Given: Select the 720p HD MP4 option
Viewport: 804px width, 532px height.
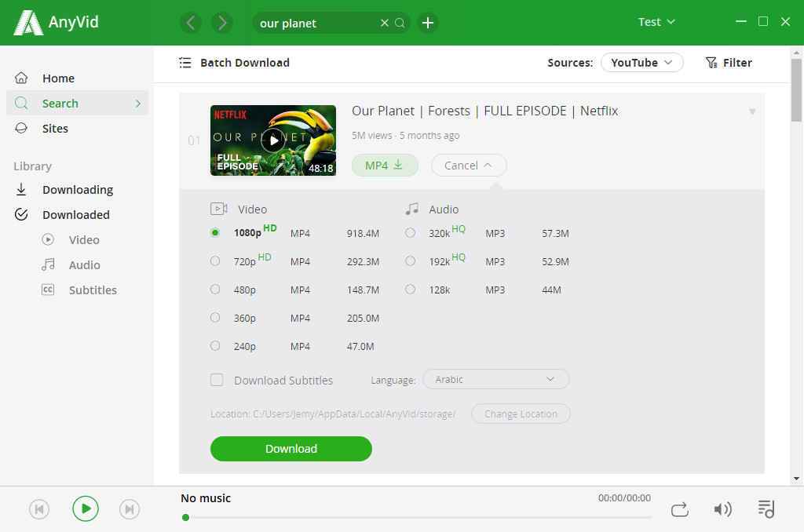Looking at the screenshot, I should (x=215, y=261).
